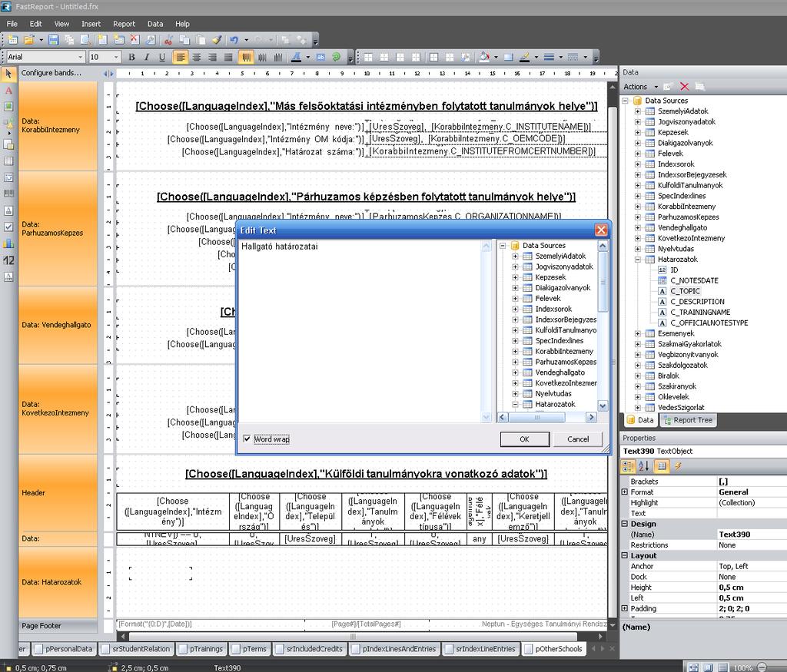Click the Cut scissors icon

pos(168,40)
